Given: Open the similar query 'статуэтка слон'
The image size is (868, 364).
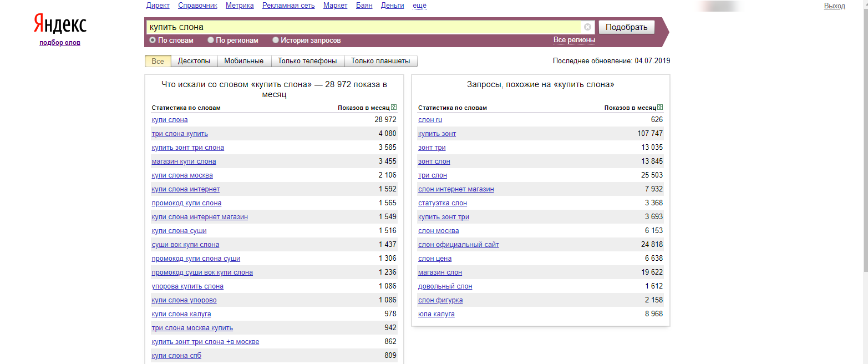Looking at the screenshot, I should (443, 203).
